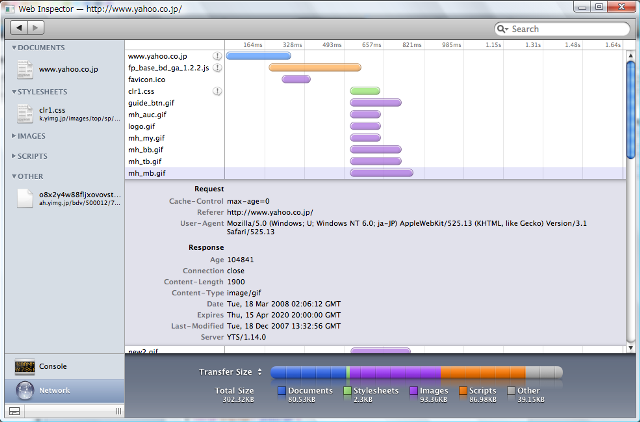This screenshot has width=640, height=422.
Task: Click the green Stylesheets legend swatch
Action: [347, 391]
